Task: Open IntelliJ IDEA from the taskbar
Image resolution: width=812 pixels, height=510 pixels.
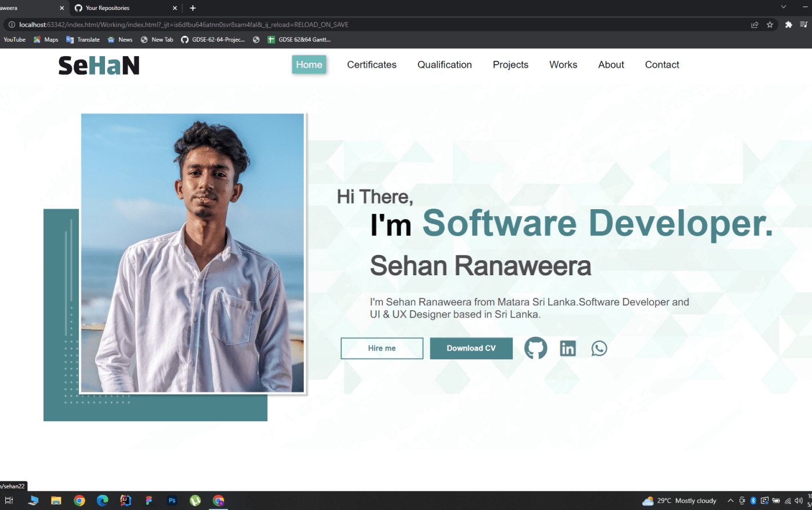Action: [126, 501]
